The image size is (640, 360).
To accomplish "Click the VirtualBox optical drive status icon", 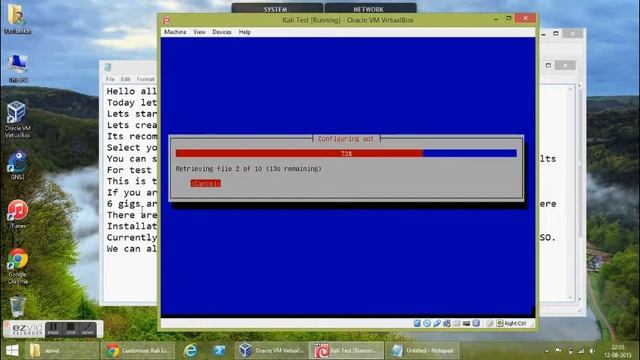I will (427, 323).
